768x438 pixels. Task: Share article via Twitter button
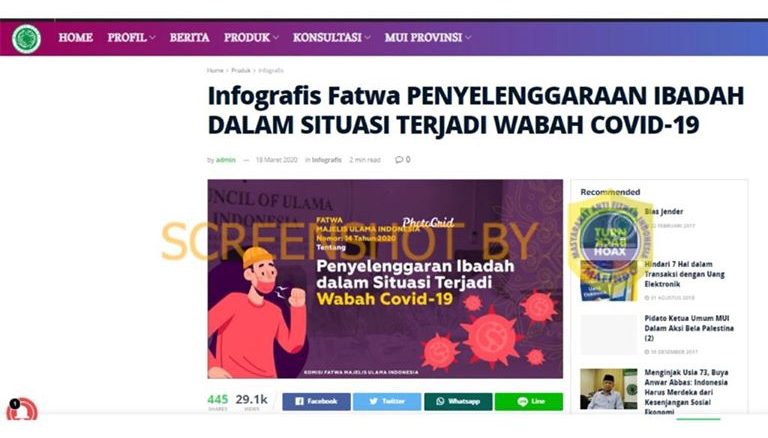click(x=387, y=401)
